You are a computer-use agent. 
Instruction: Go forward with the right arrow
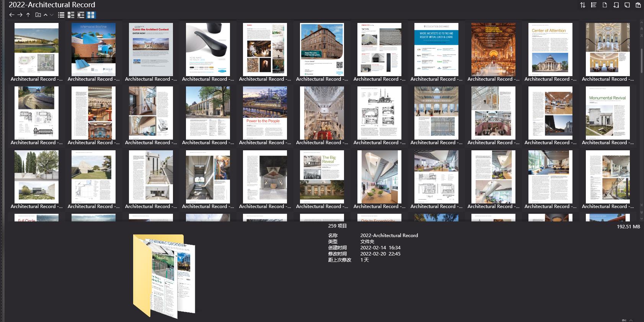pyautogui.click(x=20, y=15)
